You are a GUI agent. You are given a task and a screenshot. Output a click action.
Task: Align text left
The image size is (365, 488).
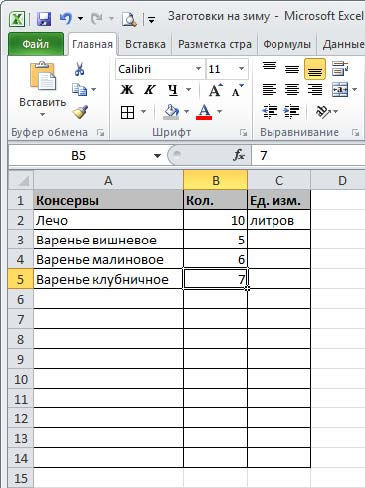(269, 89)
